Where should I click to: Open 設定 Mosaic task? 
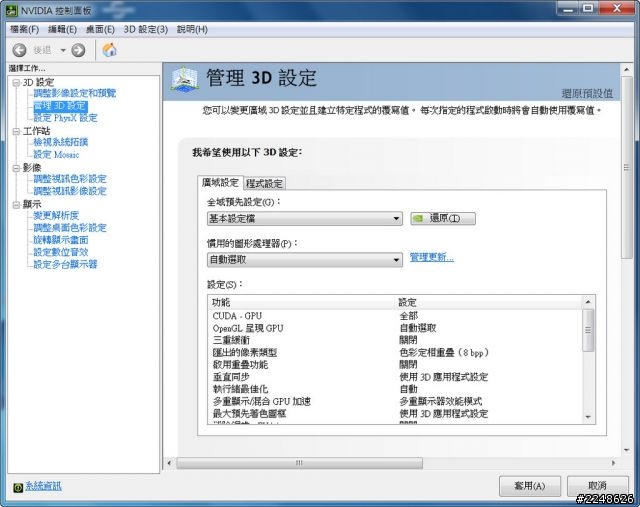(56, 154)
